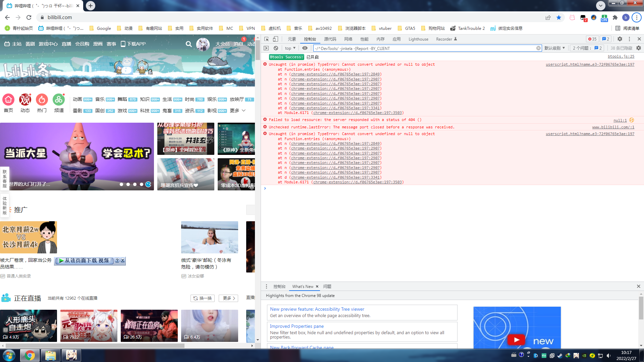Screen dimensions: 644x362
Task: Open the www.bilibili.com/:1 source link
Action: [x=613, y=127]
